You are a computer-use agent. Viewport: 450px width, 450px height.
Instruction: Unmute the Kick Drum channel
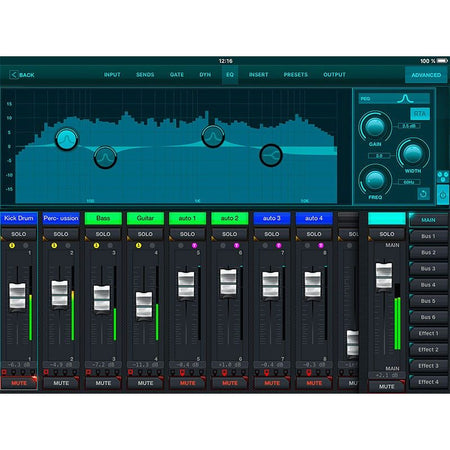click(19, 383)
